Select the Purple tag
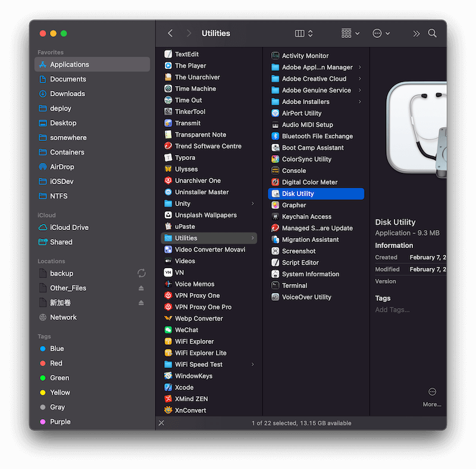 tap(92, 422)
